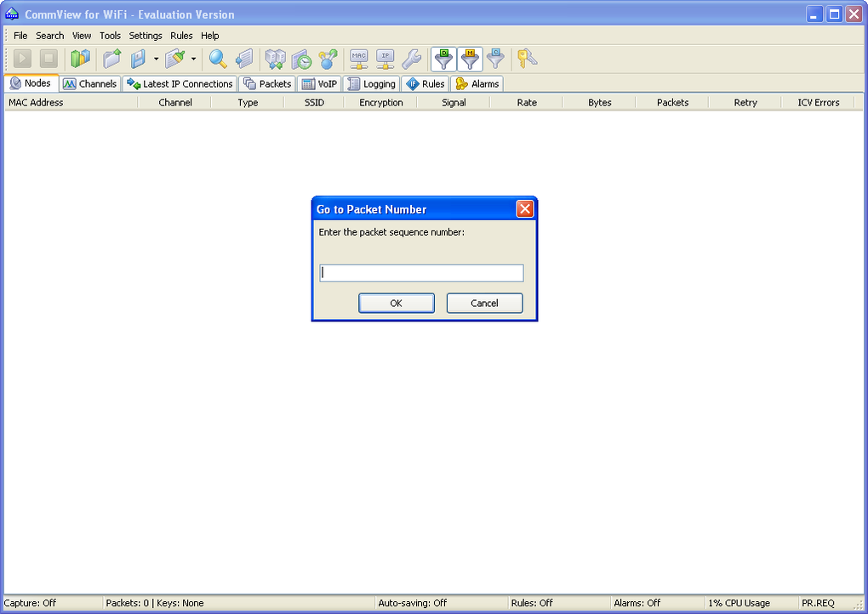The image size is (868, 614).
Task: Open the Rules menu
Action: pyautogui.click(x=181, y=36)
